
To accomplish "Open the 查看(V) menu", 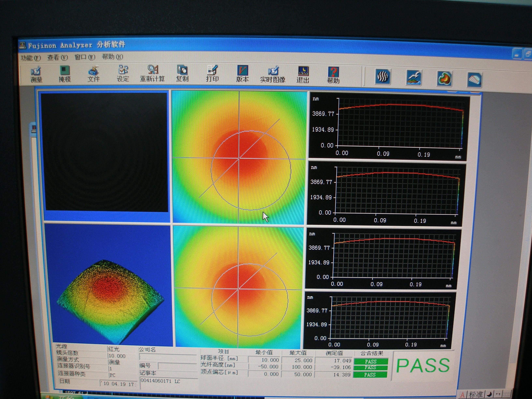I will point(58,58).
